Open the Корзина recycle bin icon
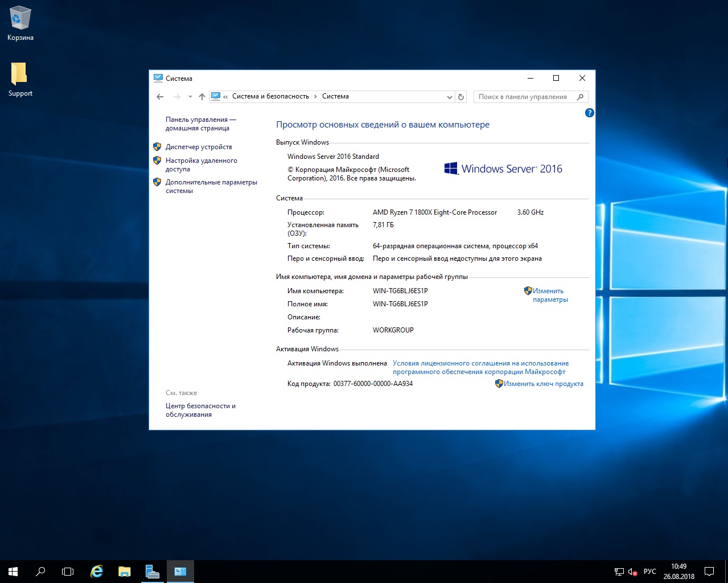 point(20,24)
